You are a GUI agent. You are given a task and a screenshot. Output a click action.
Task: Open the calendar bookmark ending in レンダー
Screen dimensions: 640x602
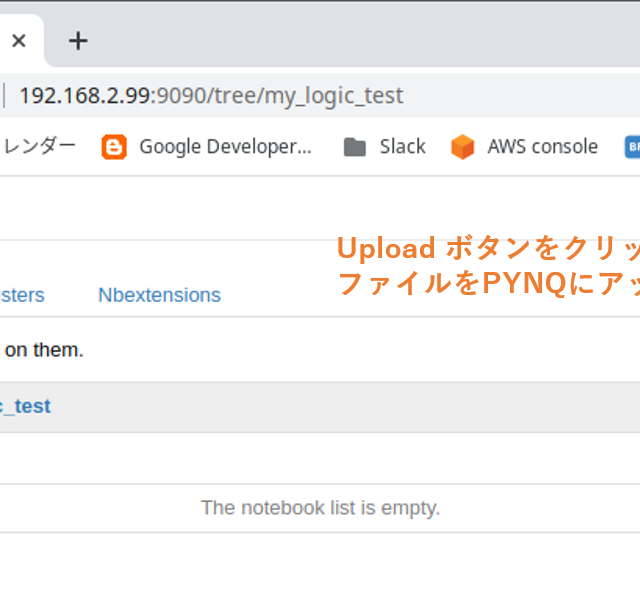40,147
